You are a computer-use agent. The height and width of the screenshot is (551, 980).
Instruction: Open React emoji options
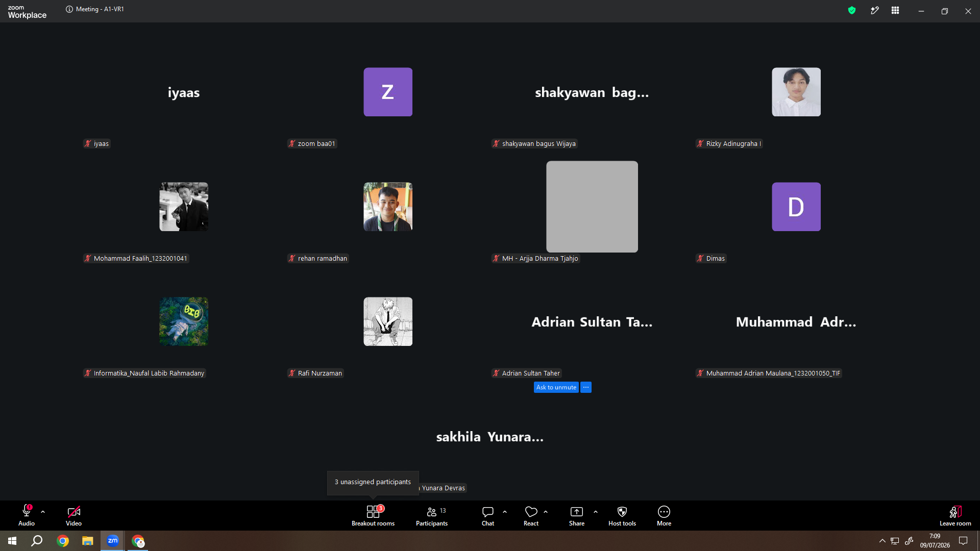[531, 515]
